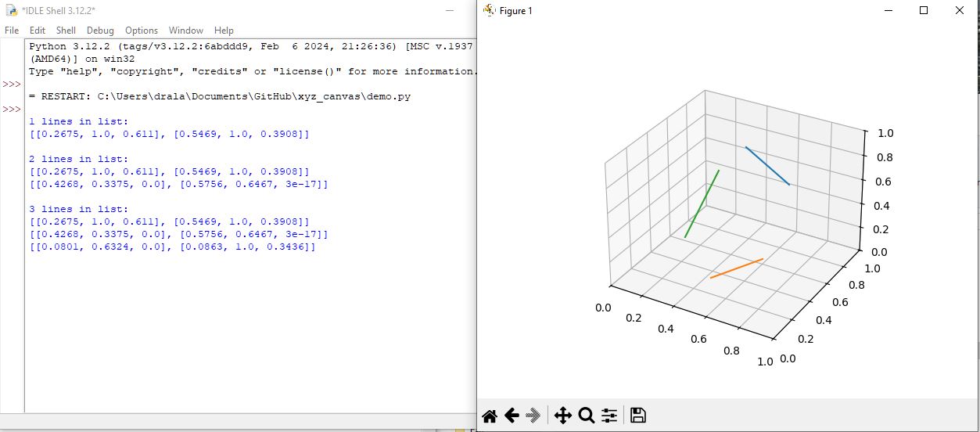Image resolution: width=980 pixels, height=432 pixels.
Task: Click the Figure 1 window icon
Action: point(490,10)
